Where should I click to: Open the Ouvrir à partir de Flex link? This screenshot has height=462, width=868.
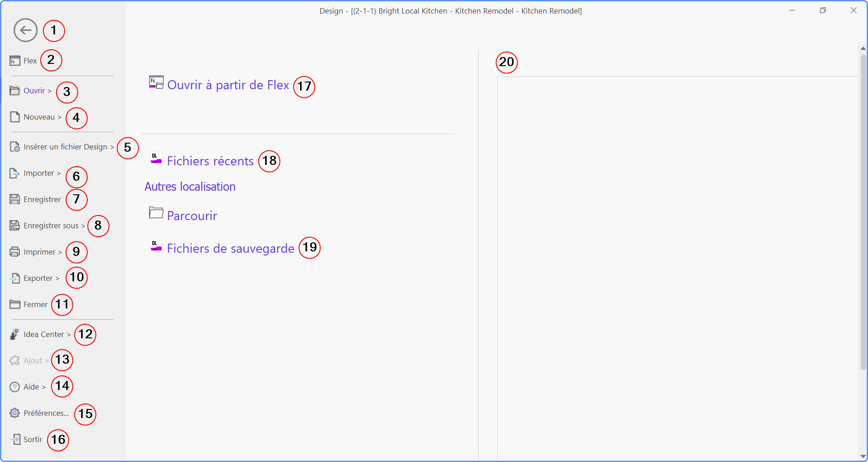228,85
